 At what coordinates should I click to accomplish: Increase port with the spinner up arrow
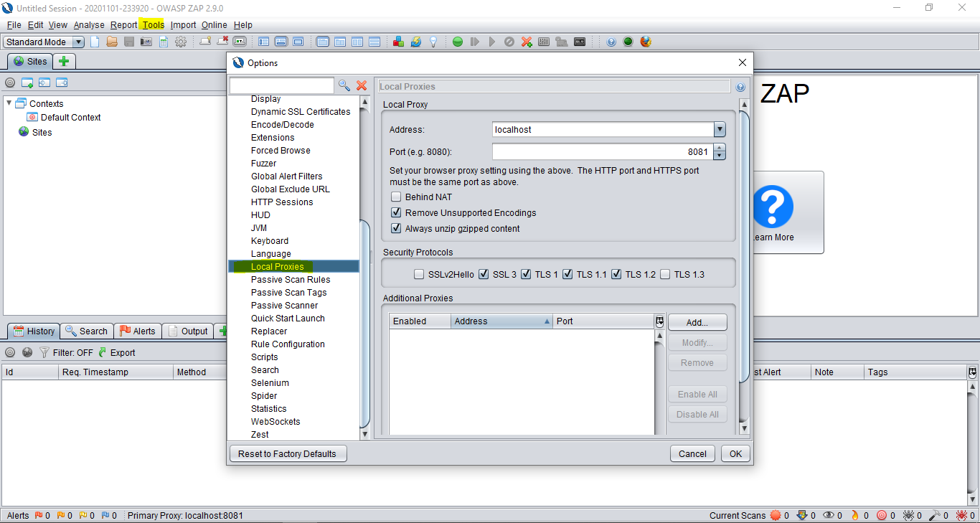tap(720, 148)
